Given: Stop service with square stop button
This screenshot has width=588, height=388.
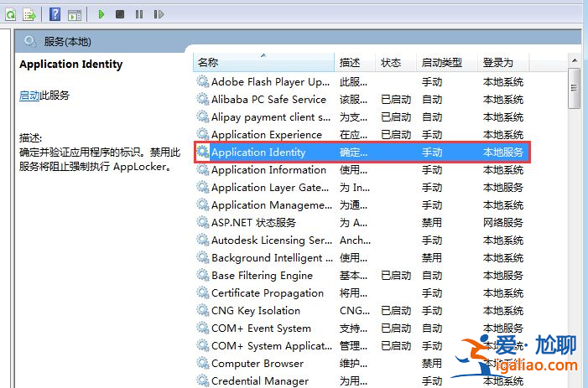Looking at the screenshot, I should (120, 14).
